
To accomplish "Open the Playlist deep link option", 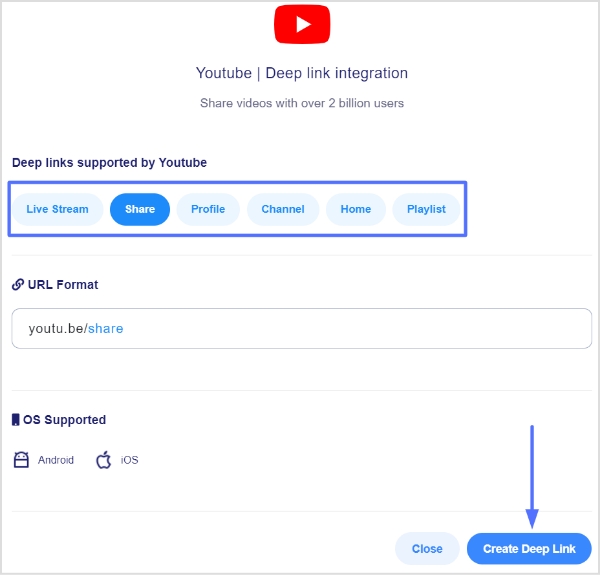I will point(426,209).
